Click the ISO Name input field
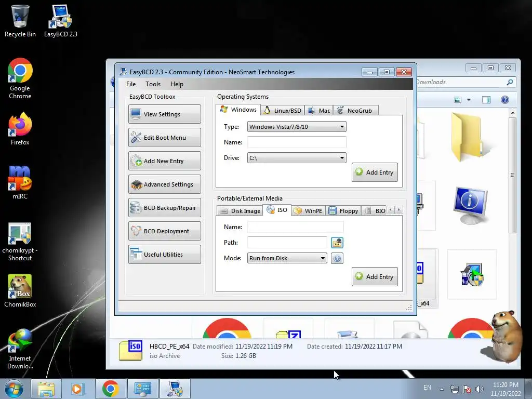Screen dimensions: 532x399 pyautogui.click(x=295, y=227)
